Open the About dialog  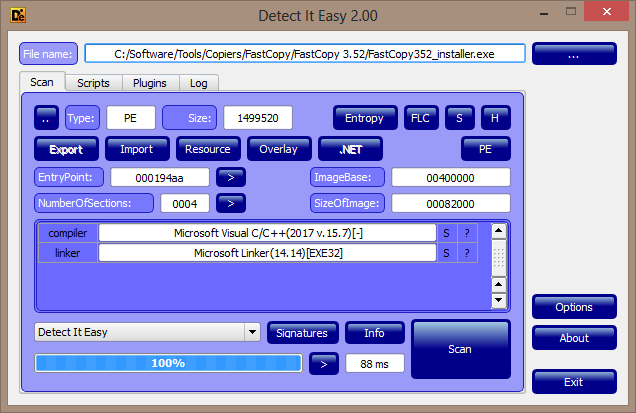click(574, 338)
